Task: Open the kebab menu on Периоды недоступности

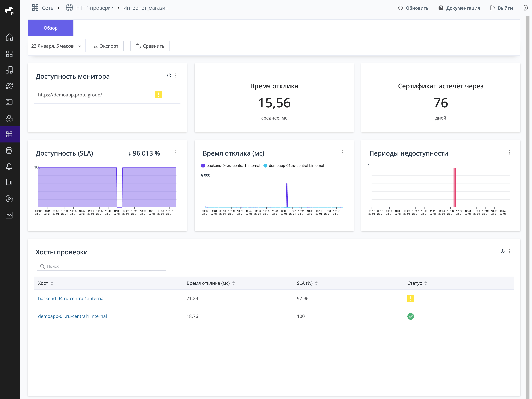Action: pyautogui.click(x=509, y=152)
